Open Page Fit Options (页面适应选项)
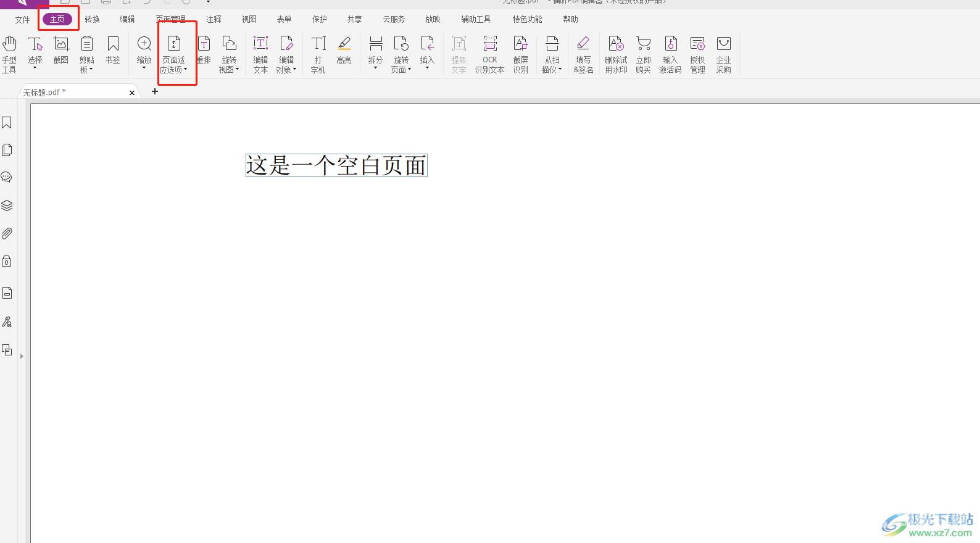Image resolution: width=980 pixels, height=543 pixels. pyautogui.click(x=174, y=54)
